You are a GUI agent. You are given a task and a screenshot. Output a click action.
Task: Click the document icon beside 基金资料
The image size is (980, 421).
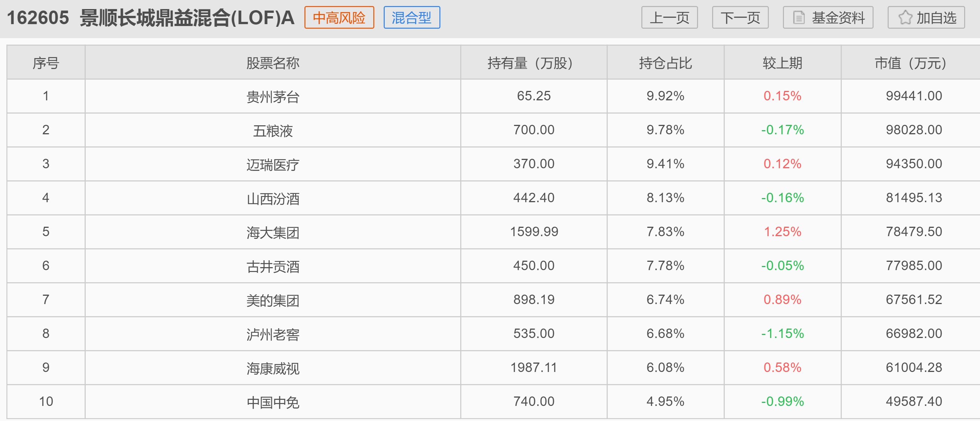coord(798,18)
